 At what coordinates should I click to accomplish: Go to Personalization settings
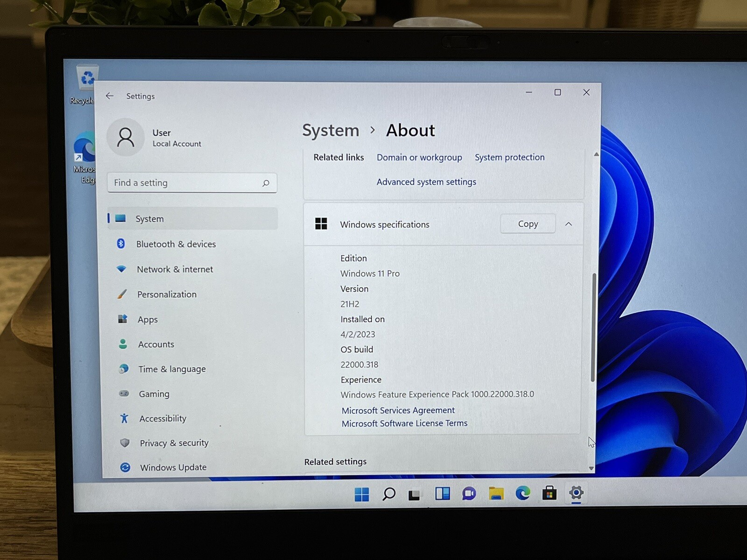pyautogui.click(x=167, y=294)
